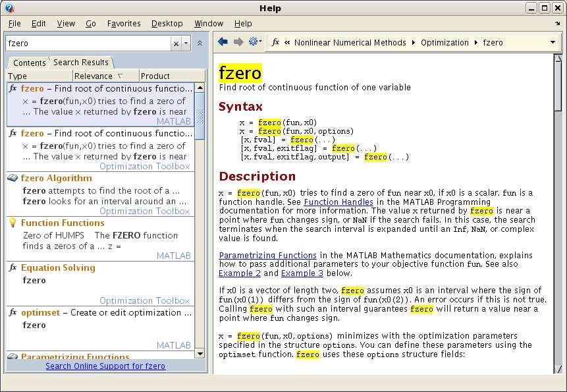The image size is (567, 392).
Task: Click the results list scroll down arrow
Action: point(200,353)
